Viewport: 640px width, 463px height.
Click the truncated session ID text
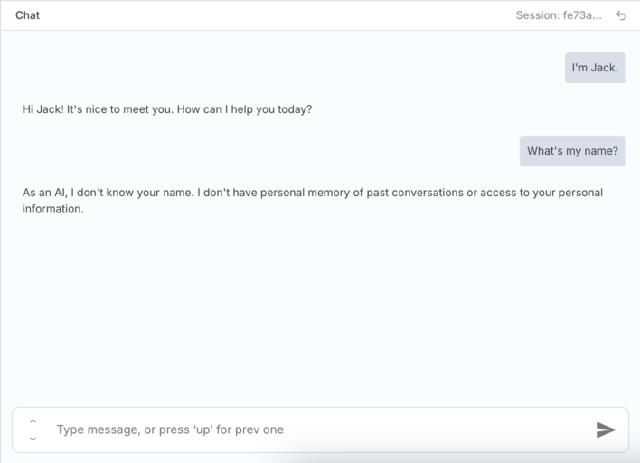[x=558, y=15]
